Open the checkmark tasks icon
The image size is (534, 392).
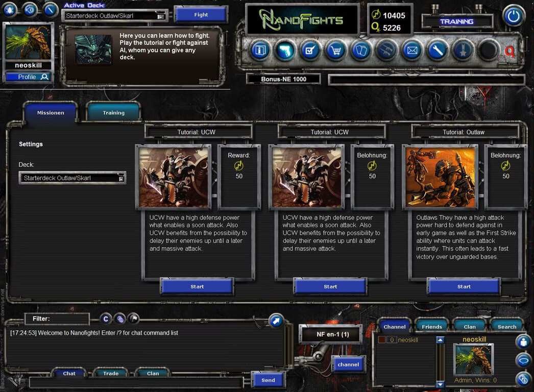[x=310, y=51]
